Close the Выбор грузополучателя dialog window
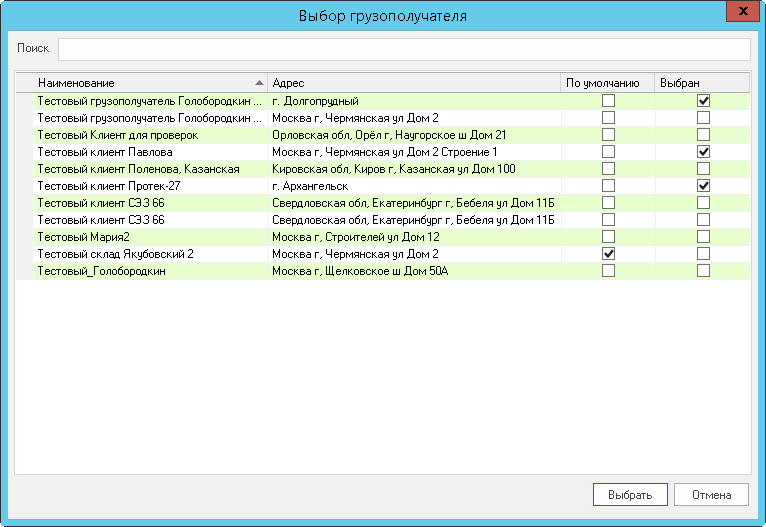Screen dimensions: 766x527 743,11
